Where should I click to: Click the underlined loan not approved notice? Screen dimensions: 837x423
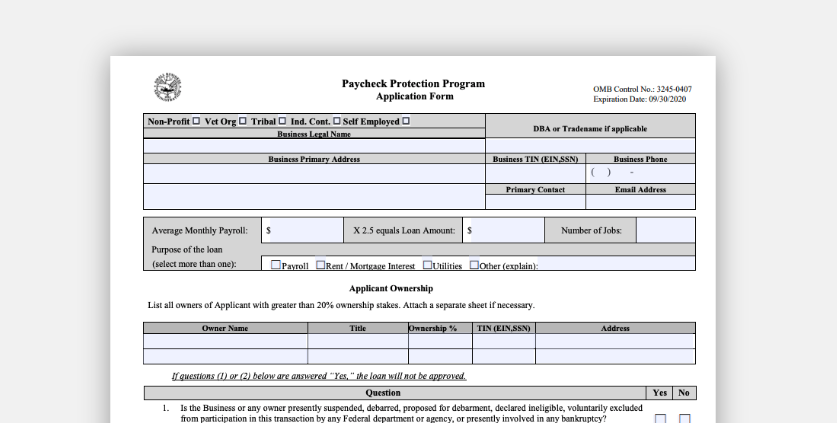point(319,376)
